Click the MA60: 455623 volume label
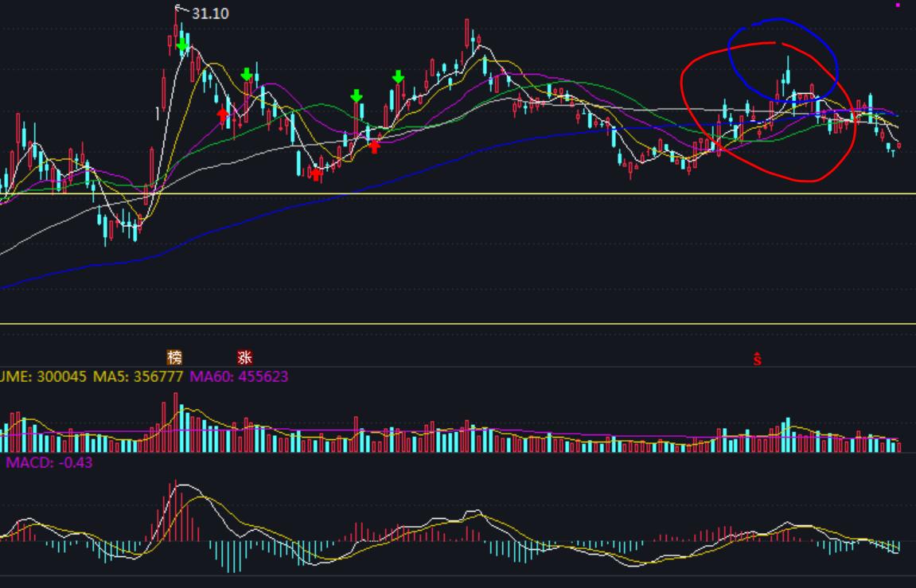 coord(239,376)
